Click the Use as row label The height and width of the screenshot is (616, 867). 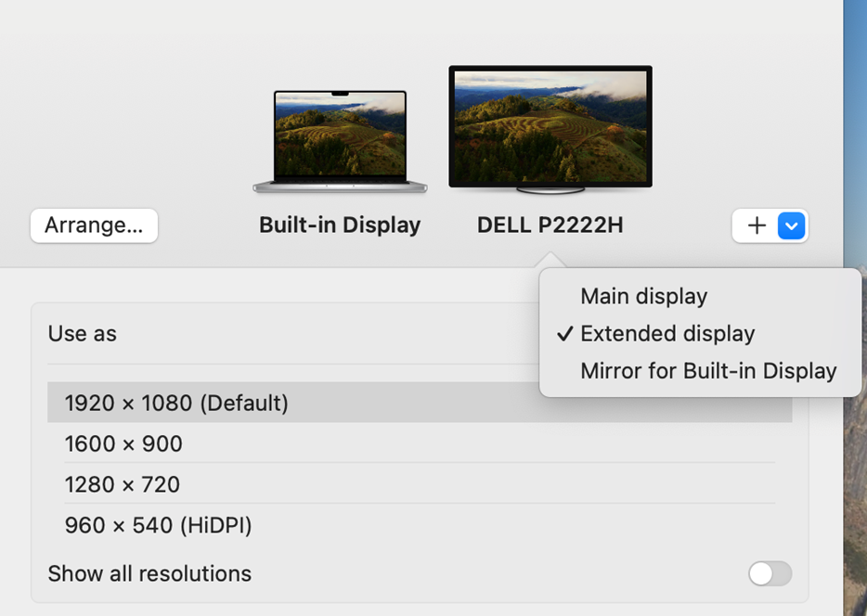click(83, 334)
